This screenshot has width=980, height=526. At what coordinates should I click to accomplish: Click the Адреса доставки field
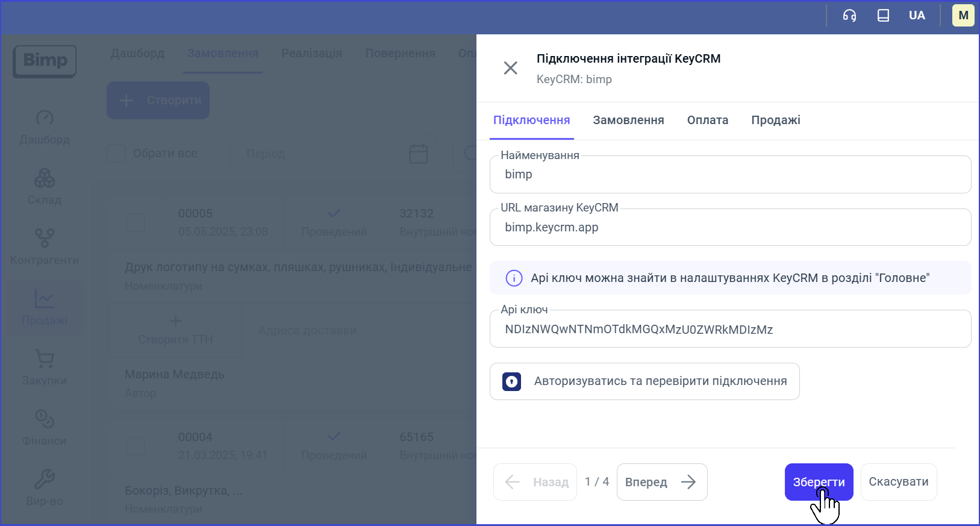tap(307, 330)
